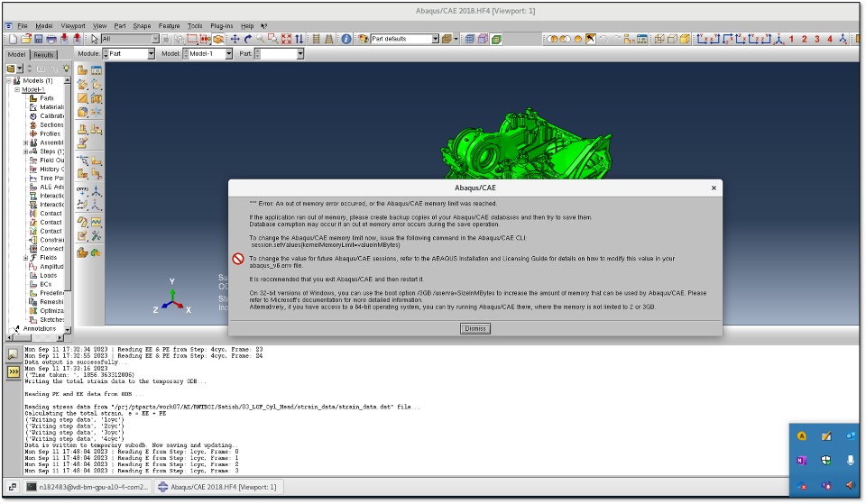Click the Cycle views arrows icon

[x=299, y=39]
